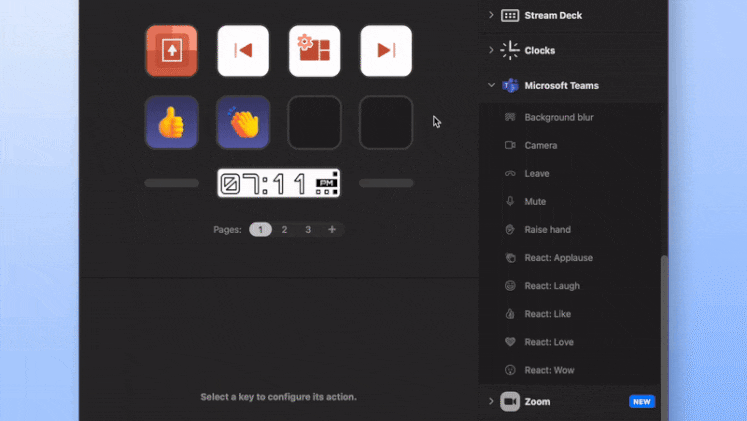Viewport: 747px width, 421px height.
Task: Select the Camera action label
Action: click(541, 145)
